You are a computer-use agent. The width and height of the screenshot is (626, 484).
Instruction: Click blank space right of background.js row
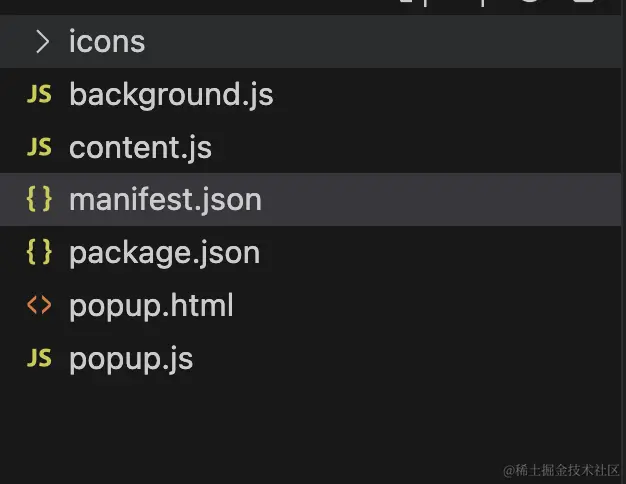pos(450,95)
